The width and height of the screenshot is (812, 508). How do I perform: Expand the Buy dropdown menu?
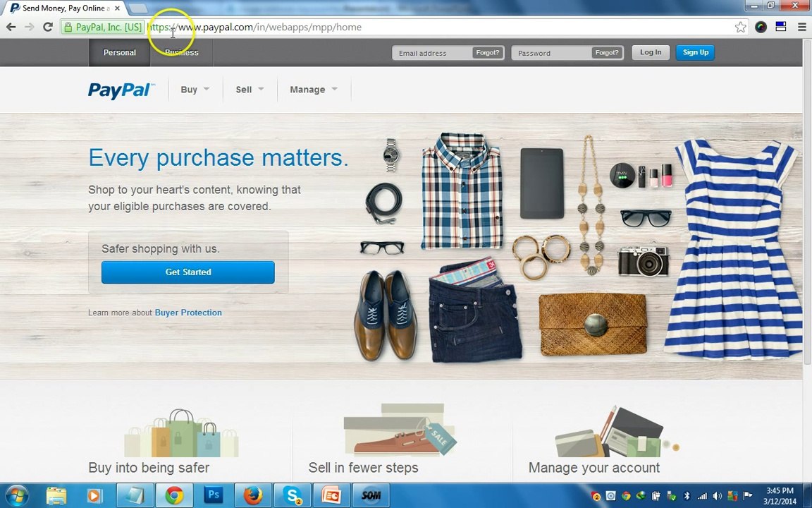(x=195, y=90)
